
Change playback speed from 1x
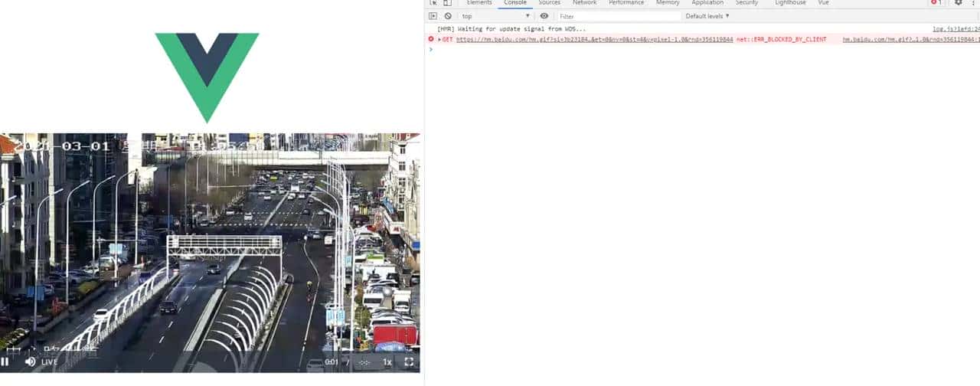tap(387, 362)
